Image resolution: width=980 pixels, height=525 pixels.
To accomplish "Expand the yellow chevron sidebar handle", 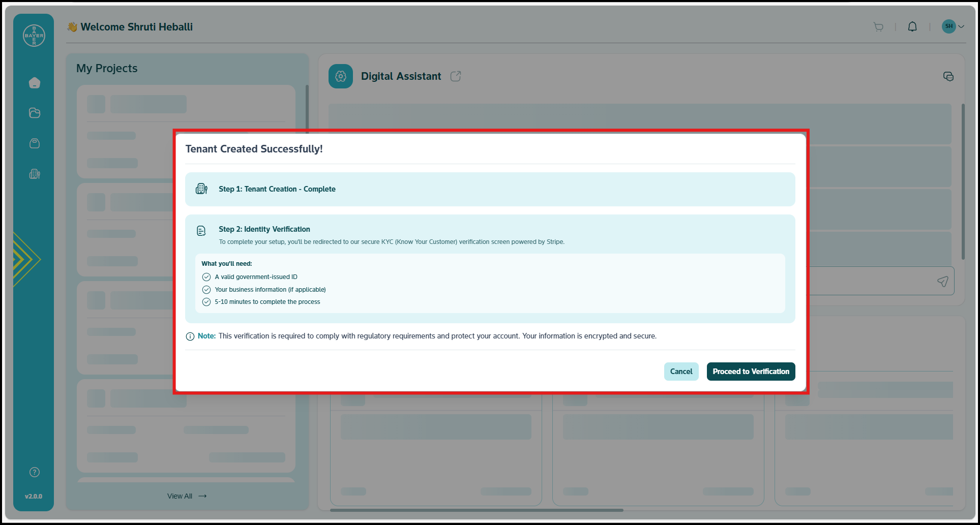I will [x=25, y=259].
